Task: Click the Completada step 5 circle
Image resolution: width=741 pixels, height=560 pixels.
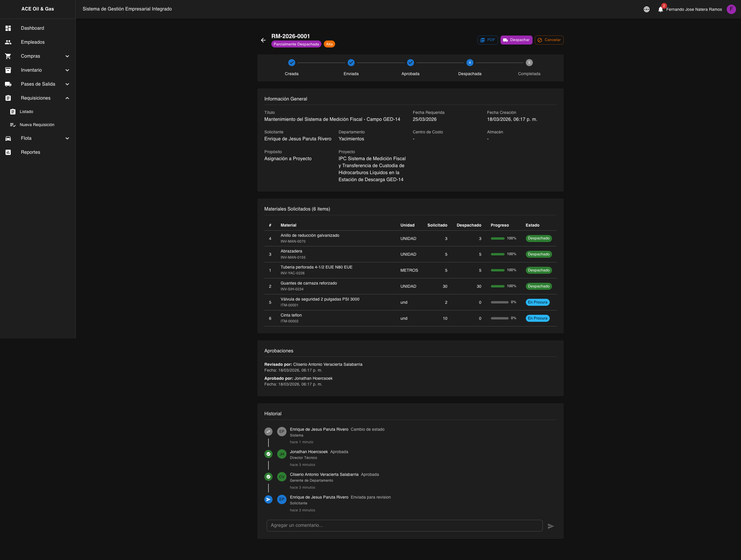Action: coord(529,63)
